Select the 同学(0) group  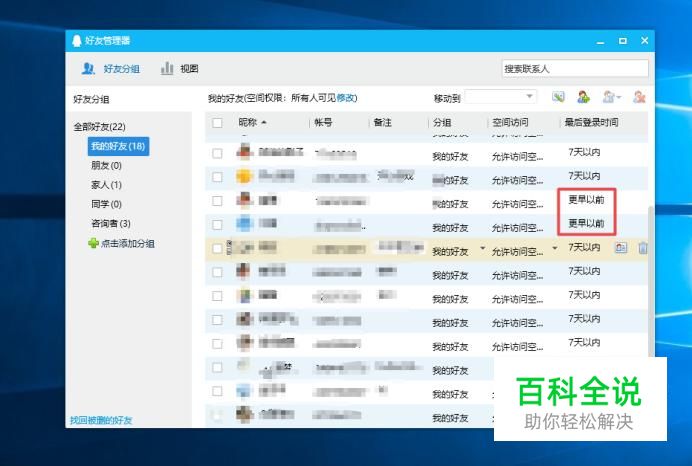pos(106,204)
